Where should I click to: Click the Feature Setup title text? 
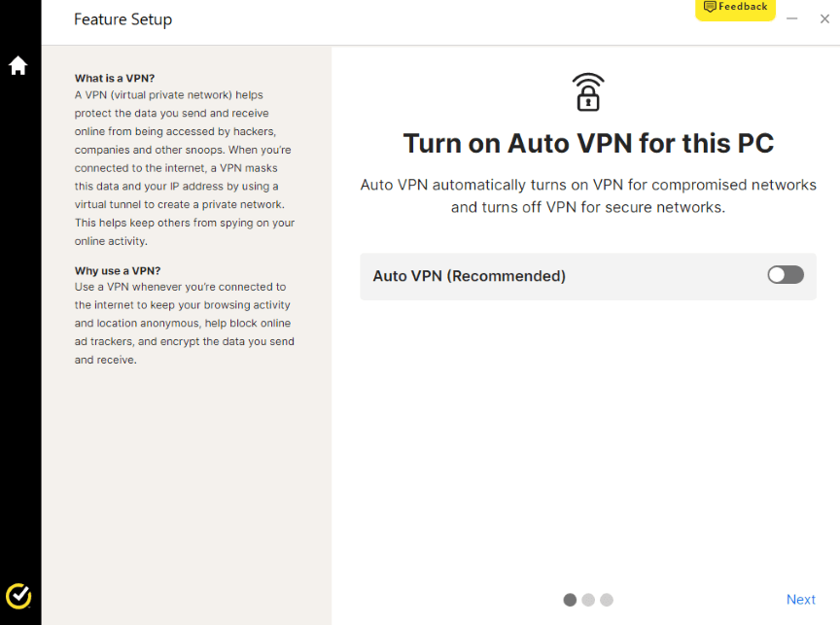122,19
